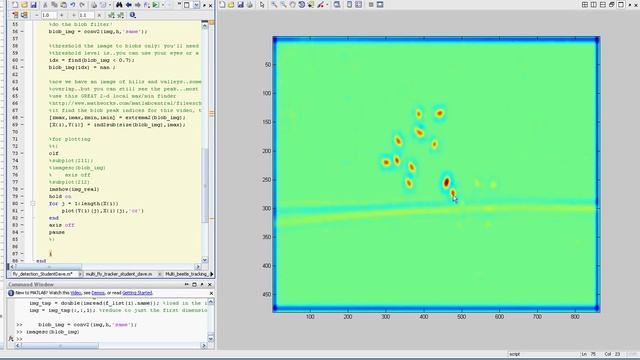Image resolution: width=640 pixels, height=360 pixels.
Task: Hide plot tools icon in figure toolbar
Action: [371, 4]
